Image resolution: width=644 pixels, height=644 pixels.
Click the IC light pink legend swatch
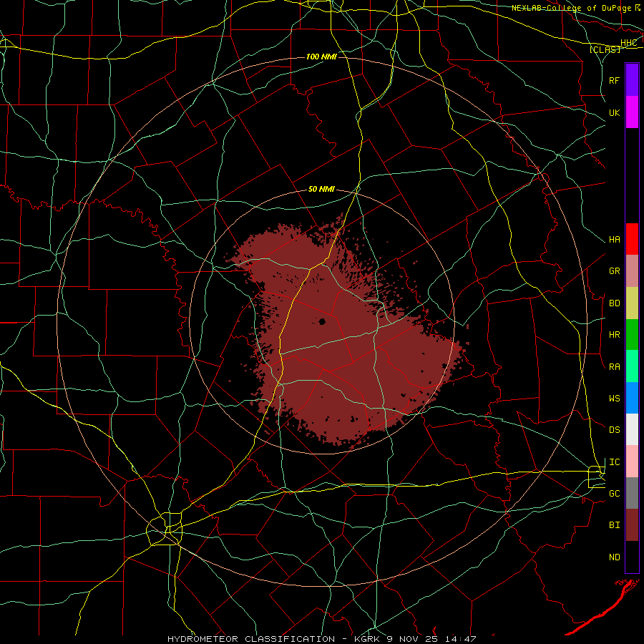coord(632,462)
